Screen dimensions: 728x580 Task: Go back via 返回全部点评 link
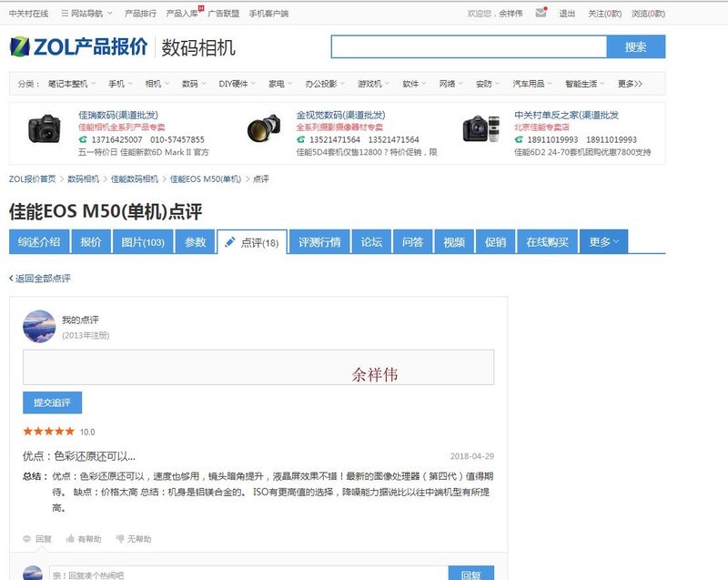coord(40,278)
